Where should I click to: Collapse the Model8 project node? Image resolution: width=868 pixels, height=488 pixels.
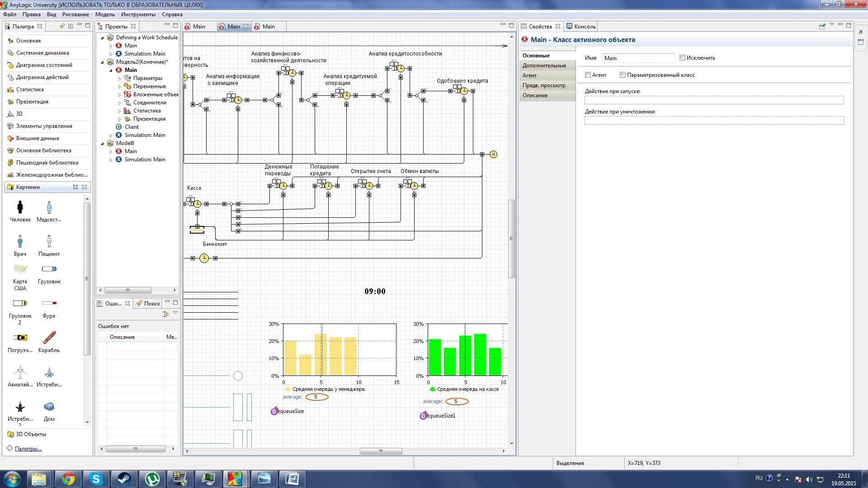click(103, 143)
